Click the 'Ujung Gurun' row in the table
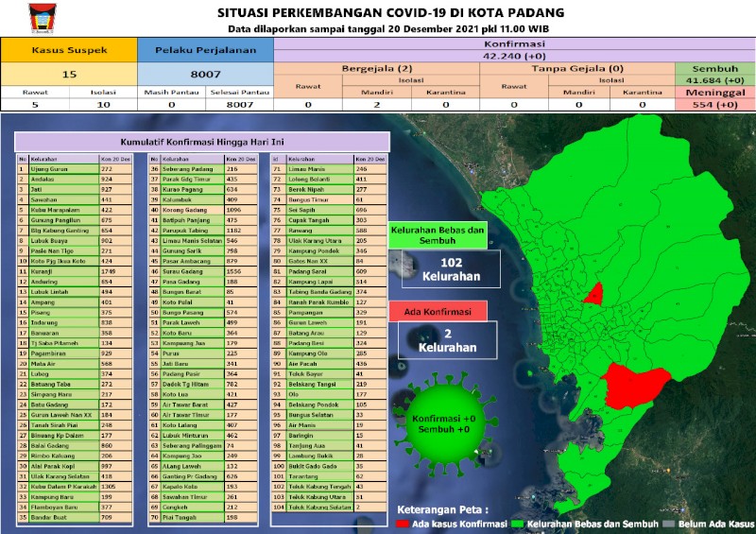The height and width of the screenshot is (534, 756). tap(75, 169)
